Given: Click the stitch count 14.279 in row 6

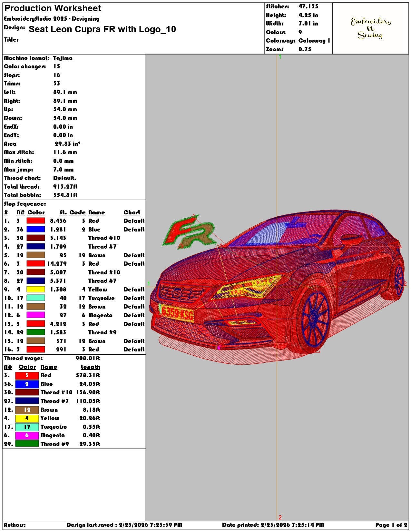Looking at the screenshot, I should 57,264.
